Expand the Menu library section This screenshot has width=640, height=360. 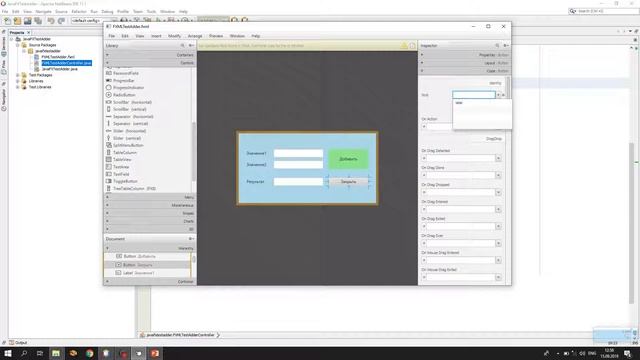point(150,197)
